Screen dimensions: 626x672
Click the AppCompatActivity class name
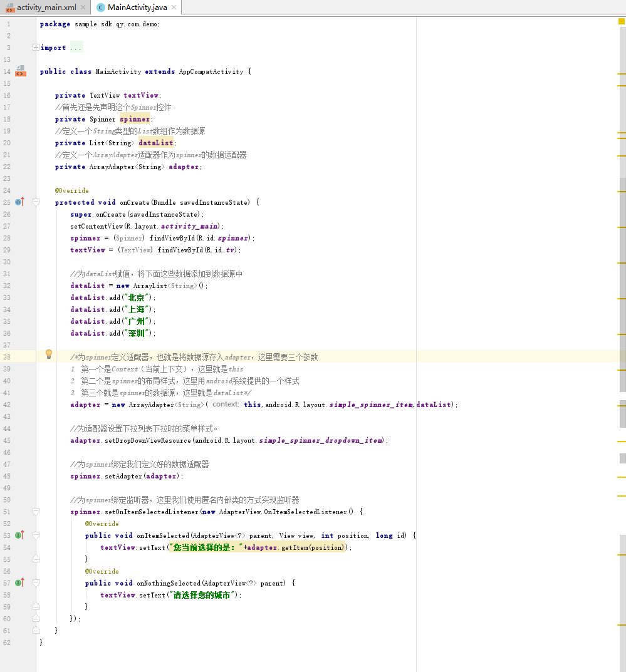click(211, 71)
